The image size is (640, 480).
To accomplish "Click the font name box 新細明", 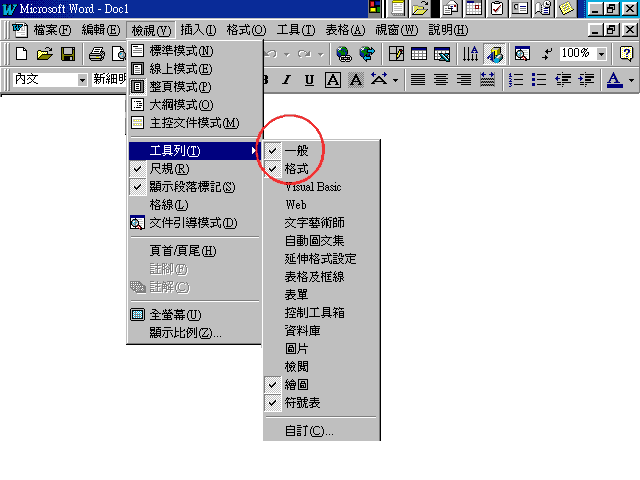I will (x=109, y=79).
